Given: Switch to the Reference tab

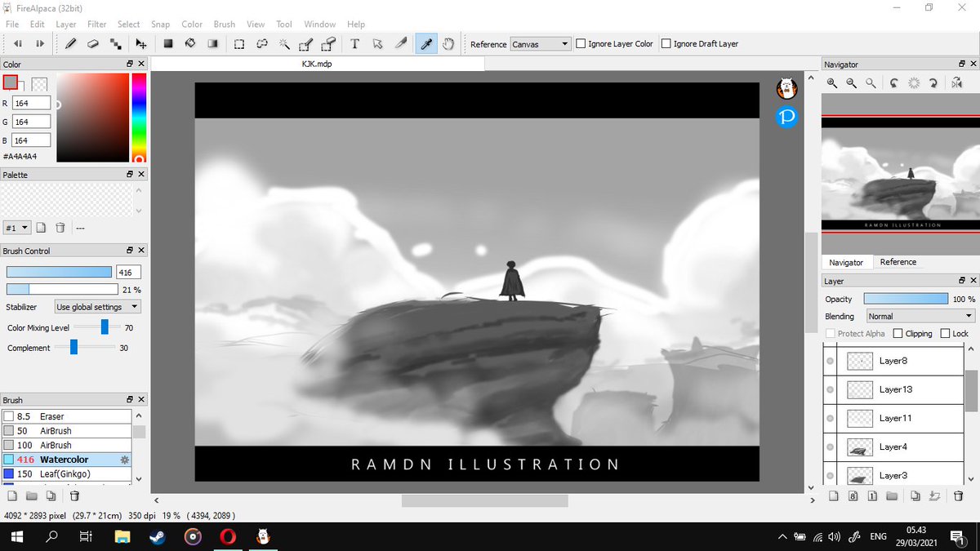Looking at the screenshot, I should pos(898,262).
